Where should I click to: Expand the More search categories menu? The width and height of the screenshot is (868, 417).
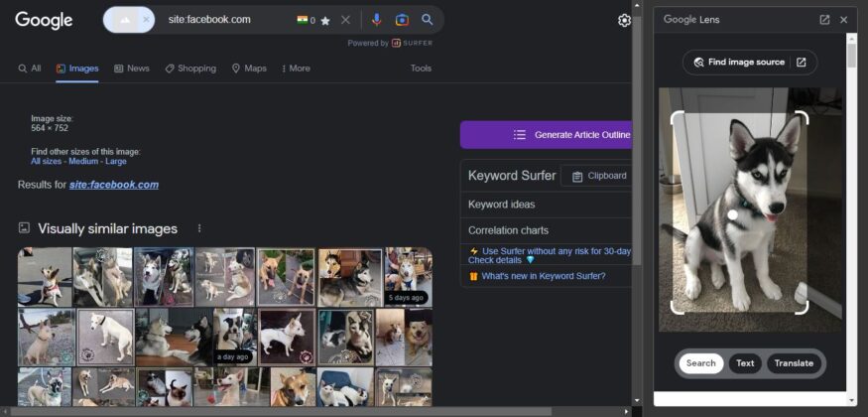296,69
